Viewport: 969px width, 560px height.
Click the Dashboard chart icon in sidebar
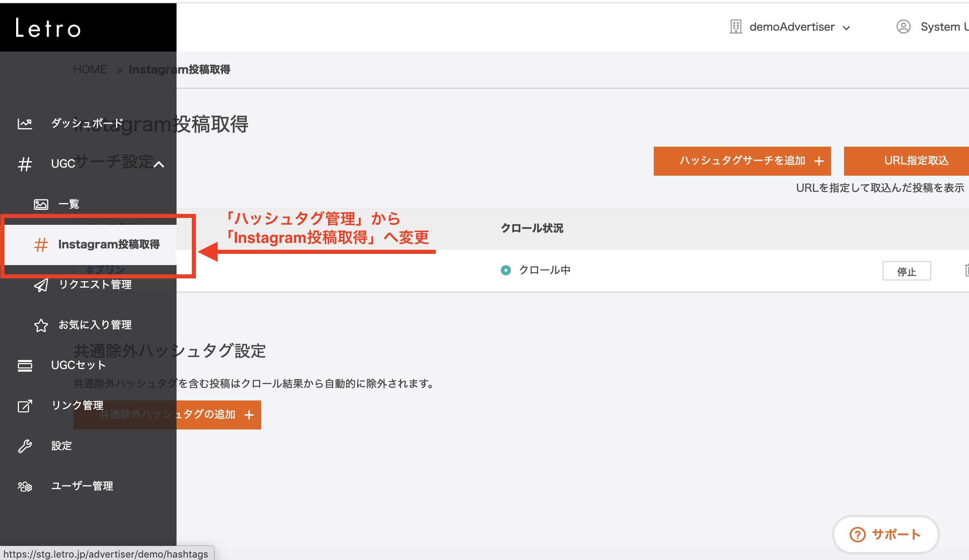point(25,124)
